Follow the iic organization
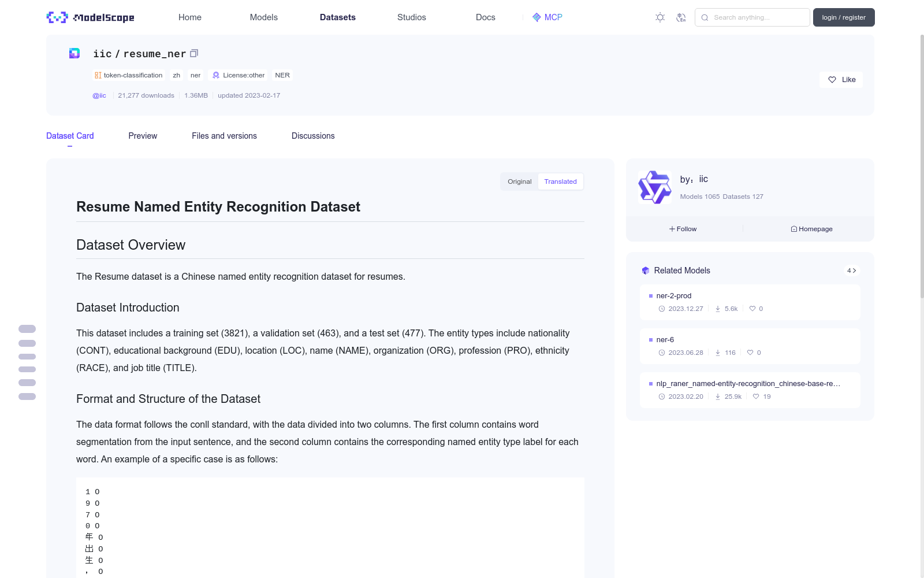This screenshot has width=924, height=578. (683, 229)
